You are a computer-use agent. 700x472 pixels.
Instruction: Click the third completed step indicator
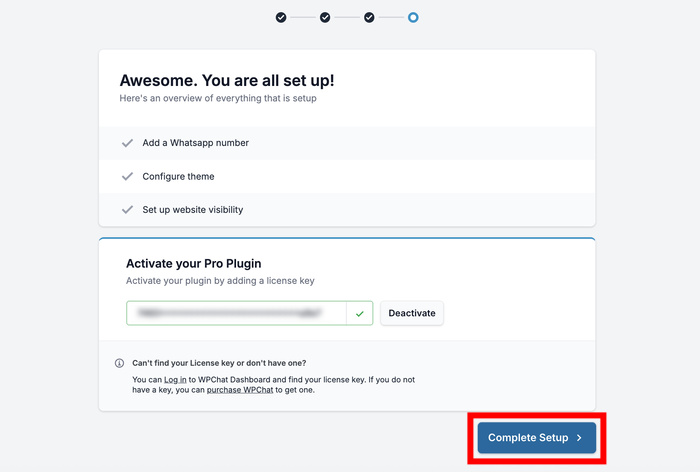369,17
